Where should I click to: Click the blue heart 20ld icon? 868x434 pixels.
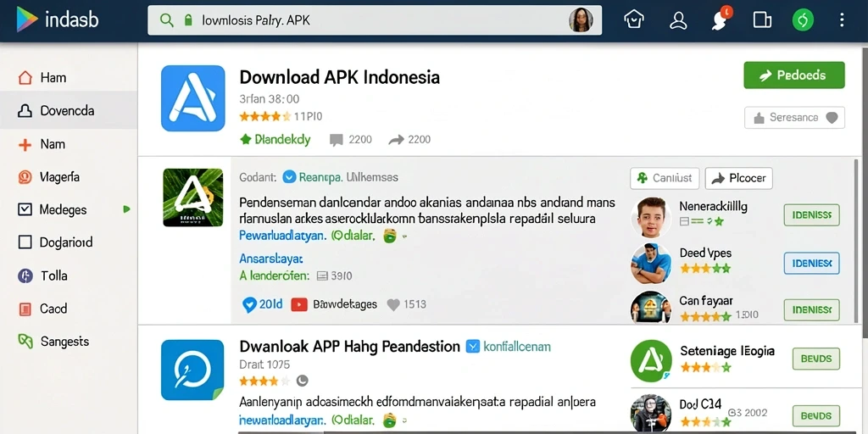coord(250,304)
